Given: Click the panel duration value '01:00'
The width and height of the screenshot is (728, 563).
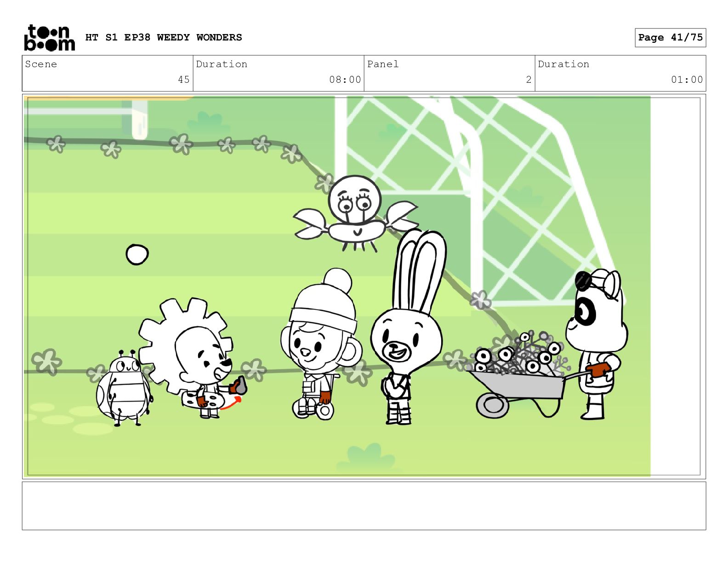Looking at the screenshot, I should coord(687,80).
